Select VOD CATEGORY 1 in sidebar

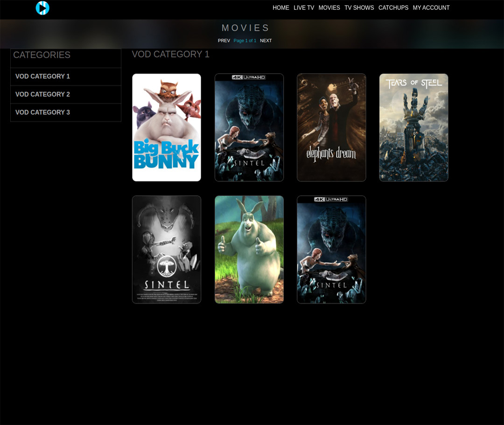(42, 77)
